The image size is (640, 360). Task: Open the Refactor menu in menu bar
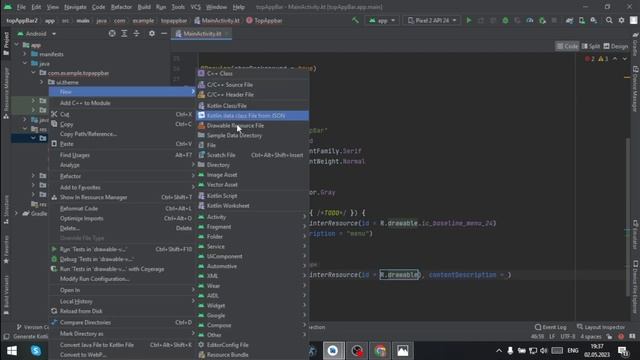point(121,7)
